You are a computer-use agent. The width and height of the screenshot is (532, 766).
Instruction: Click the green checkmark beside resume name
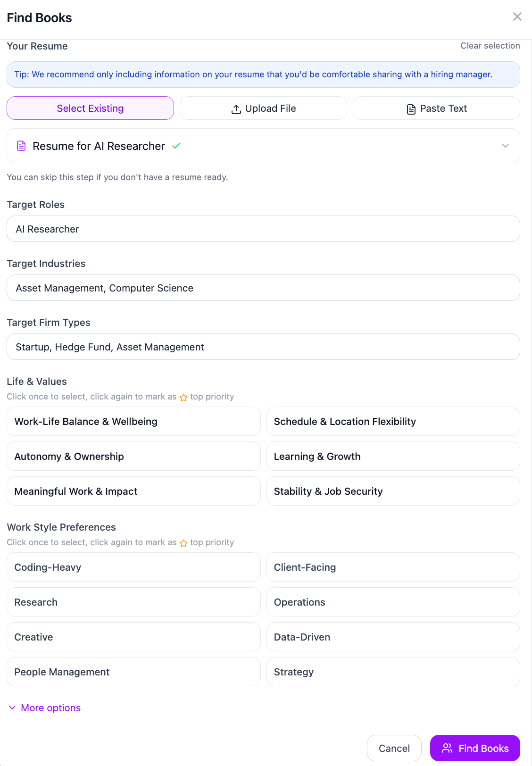(176, 146)
